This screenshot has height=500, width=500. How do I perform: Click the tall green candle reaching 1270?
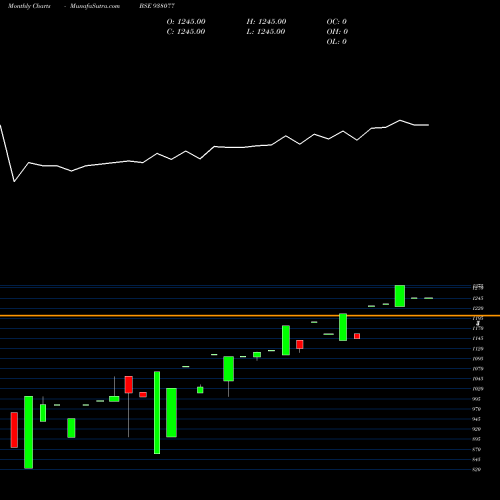coord(400,296)
